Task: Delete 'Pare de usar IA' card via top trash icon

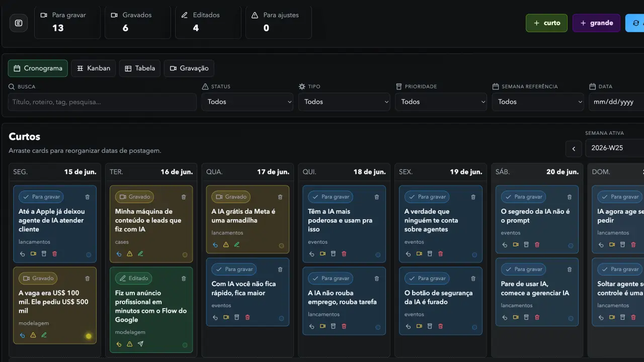Action: (x=570, y=269)
